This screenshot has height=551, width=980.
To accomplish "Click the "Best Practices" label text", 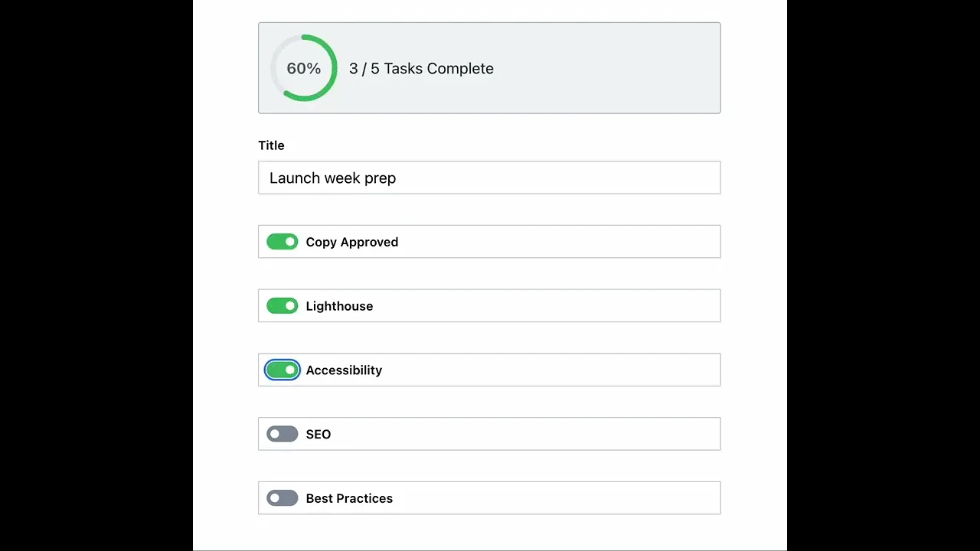I will click(x=349, y=498).
